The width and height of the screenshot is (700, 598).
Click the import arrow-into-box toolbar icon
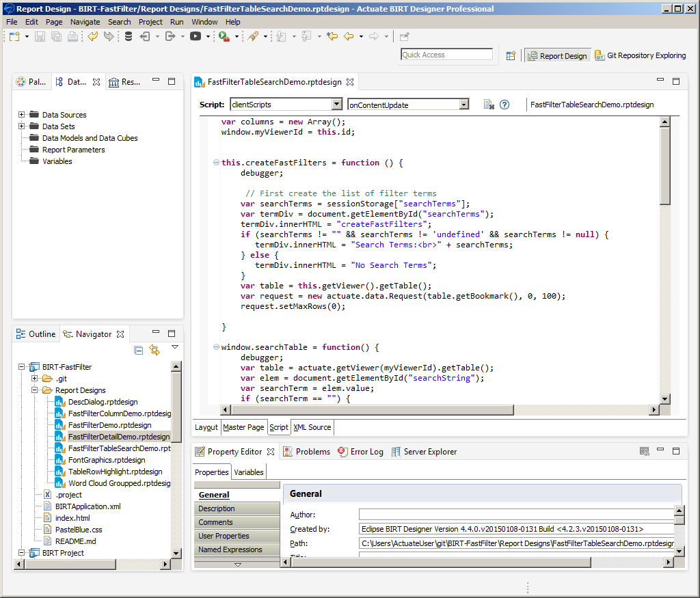click(x=145, y=37)
